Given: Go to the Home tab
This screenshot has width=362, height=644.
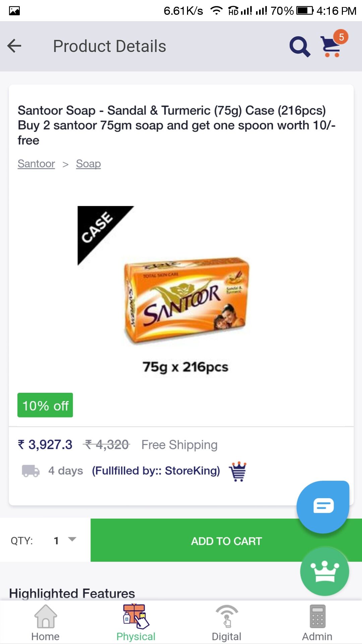Looking at the screenshot, I should coord(45,623).
